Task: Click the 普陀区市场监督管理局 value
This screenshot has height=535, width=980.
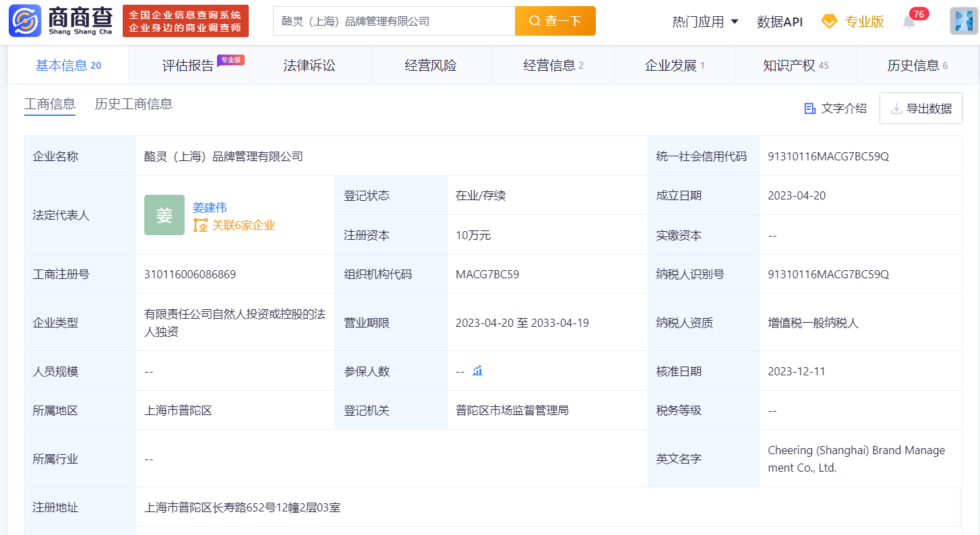Action: click(x=512, y=410)
